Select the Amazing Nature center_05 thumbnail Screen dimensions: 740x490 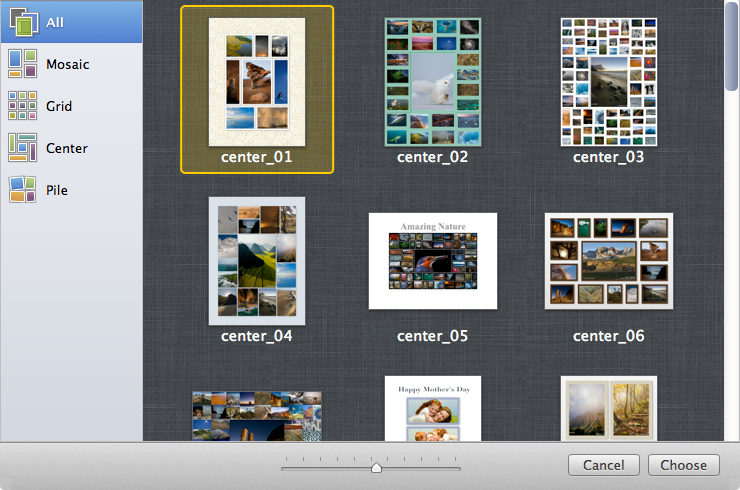coord(433,261)
